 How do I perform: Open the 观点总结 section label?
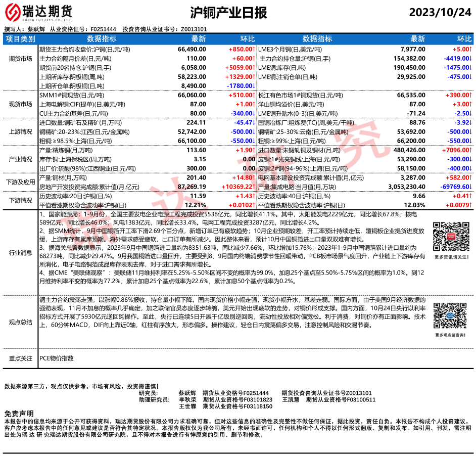click(20, 322)
